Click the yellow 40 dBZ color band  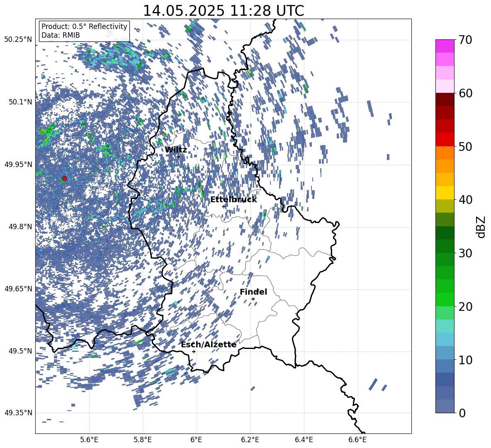(445, 193)
